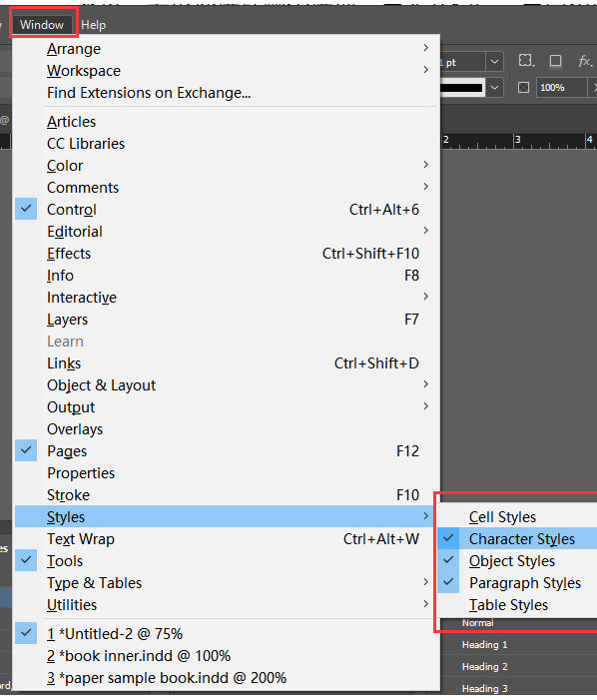Switch to document Untitled-2 @ 75%
The width and height of the screenshot is (597, 700).
[227, 633]
